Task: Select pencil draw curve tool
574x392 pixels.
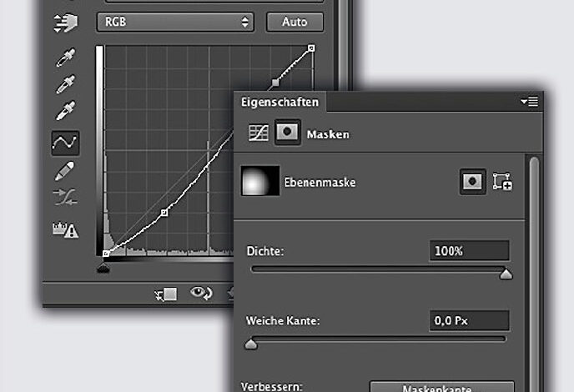Action: click(64, 171)
